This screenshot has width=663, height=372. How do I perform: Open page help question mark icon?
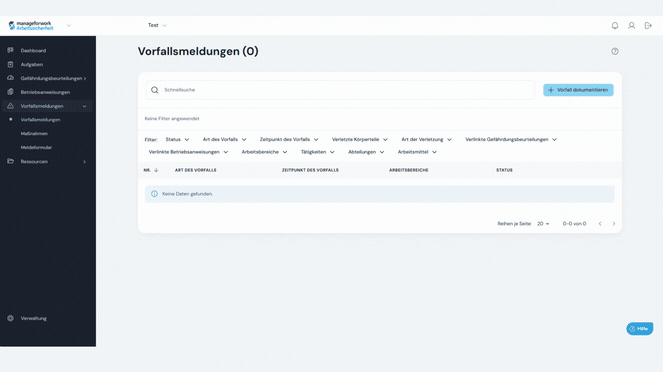(x=615, y=51)
